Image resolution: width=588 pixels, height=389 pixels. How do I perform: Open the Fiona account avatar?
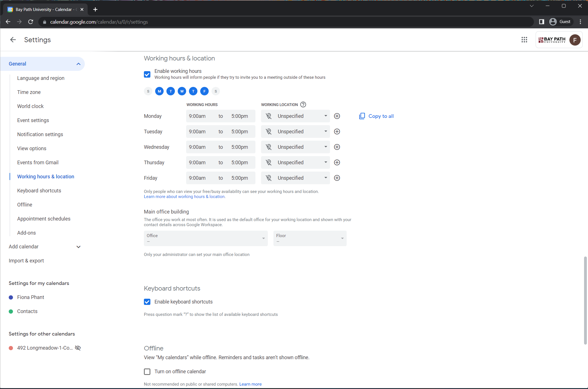574,40
